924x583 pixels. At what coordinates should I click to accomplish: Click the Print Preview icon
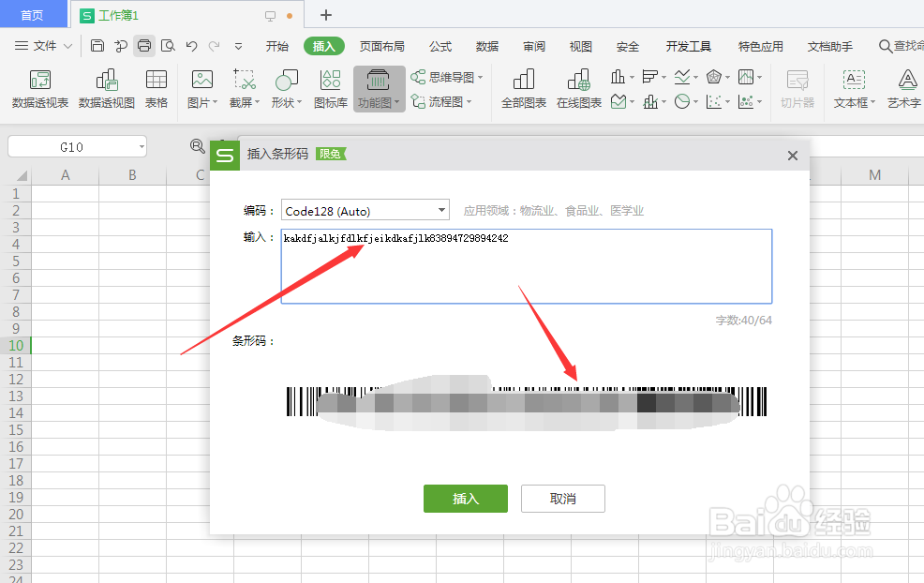tap(168, 46)
